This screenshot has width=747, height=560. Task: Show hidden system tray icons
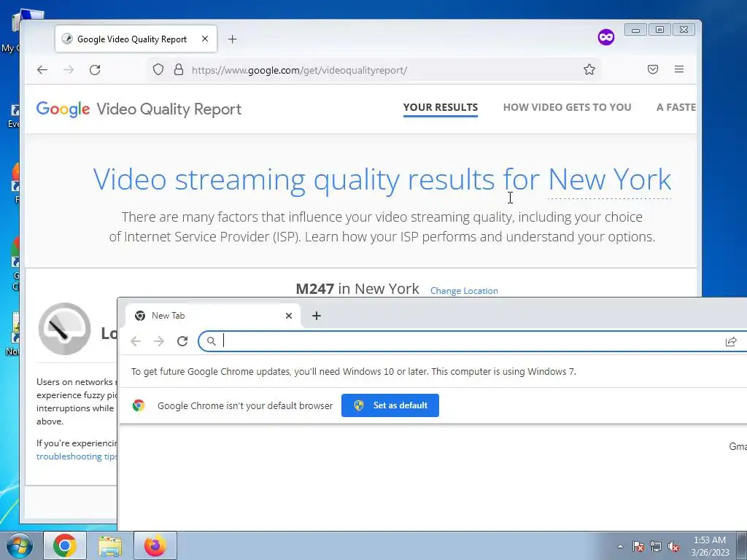[620, 546]
